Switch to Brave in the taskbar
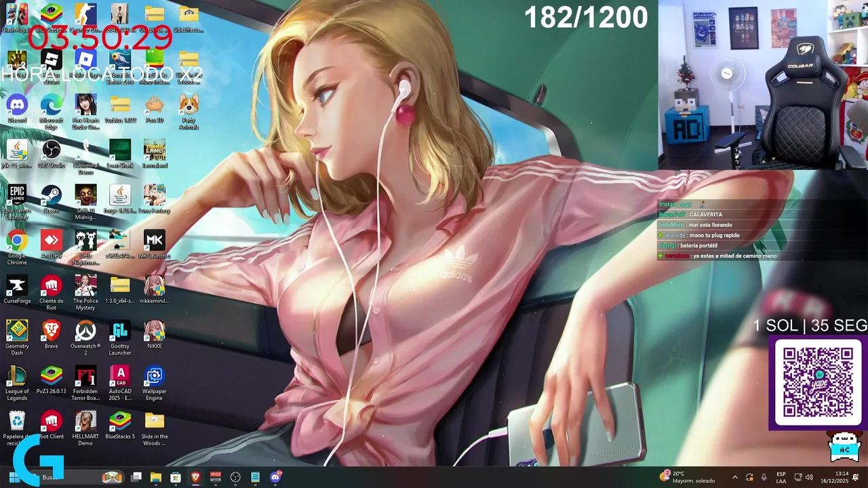Viewport: 868px width, 488px height. click(195, 477)
